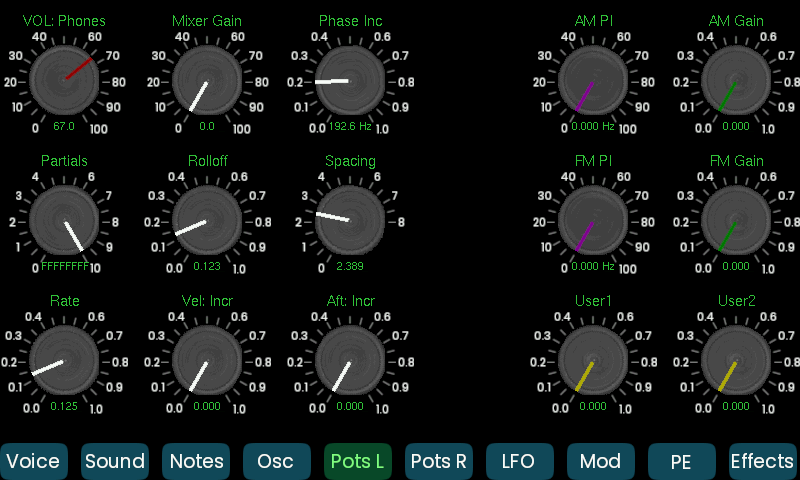Viewport: 800px width, 480px height.
Task: Switch to the Sound tab
Action: click(x=114, y=461)
